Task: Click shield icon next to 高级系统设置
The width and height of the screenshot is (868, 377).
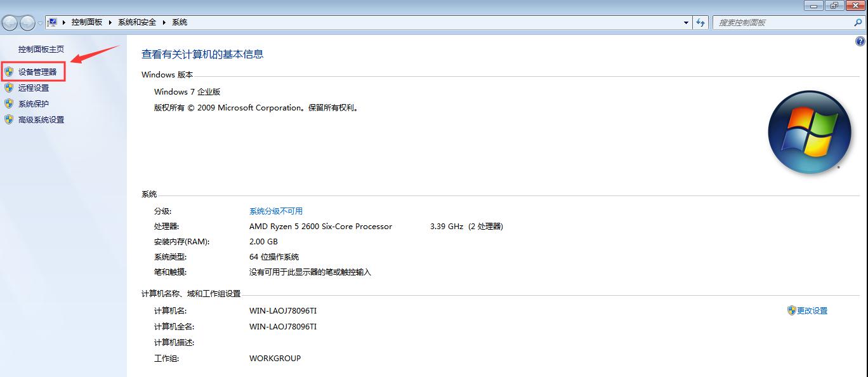Action: tap(9, 119)
